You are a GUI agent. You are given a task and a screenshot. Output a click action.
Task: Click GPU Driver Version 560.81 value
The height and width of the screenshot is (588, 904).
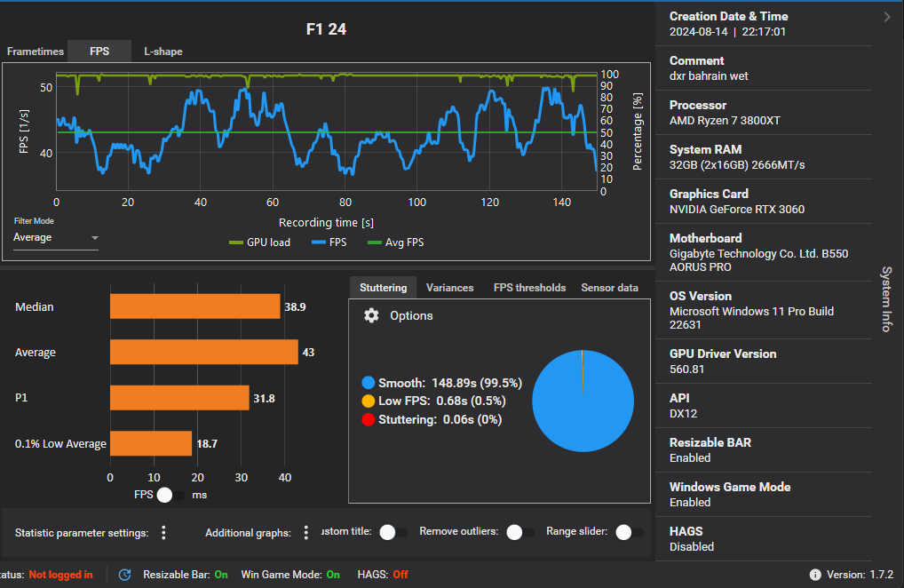tap(686, 369)
